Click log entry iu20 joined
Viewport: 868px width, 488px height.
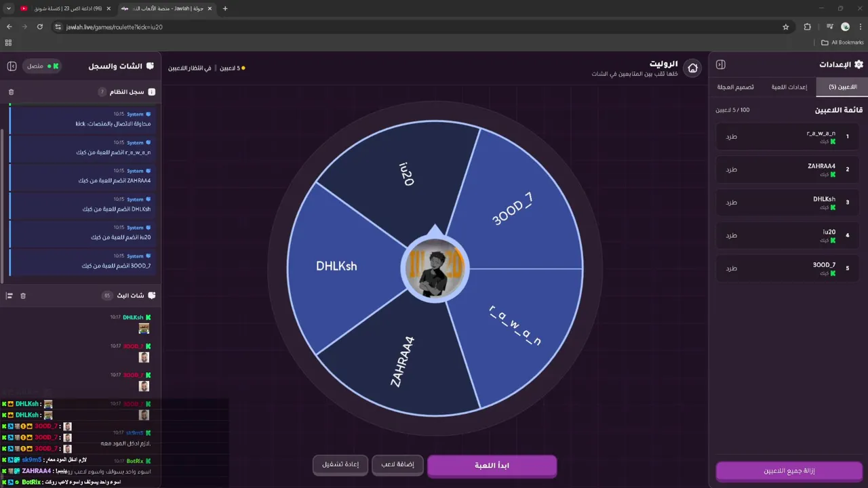(83, 233)
